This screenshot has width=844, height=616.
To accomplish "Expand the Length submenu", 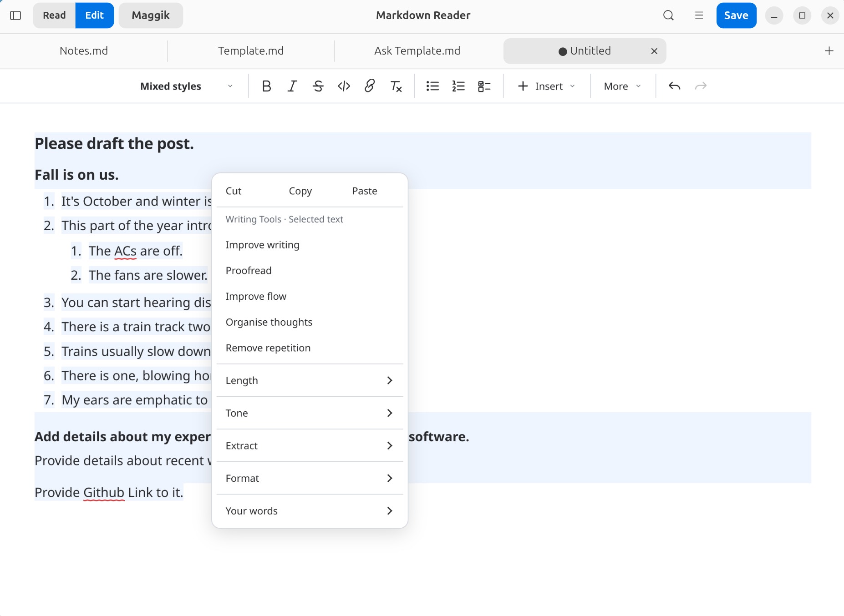I will [x=310, y=380].
